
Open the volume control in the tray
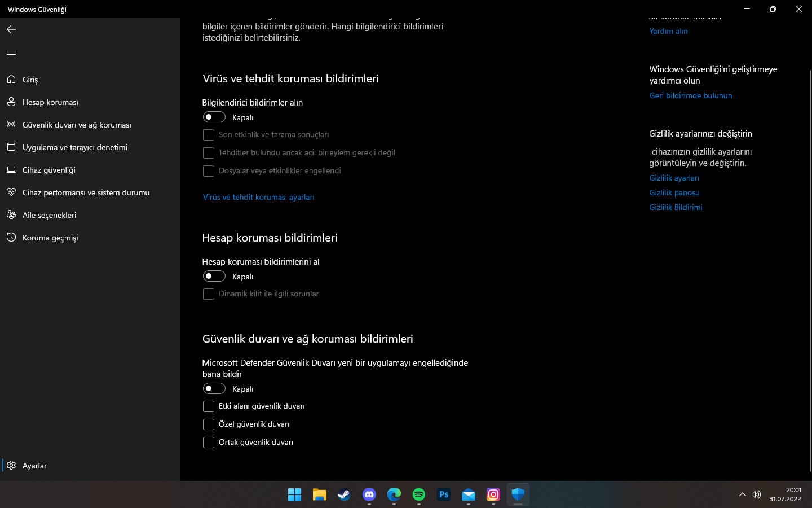pos(756,494)
